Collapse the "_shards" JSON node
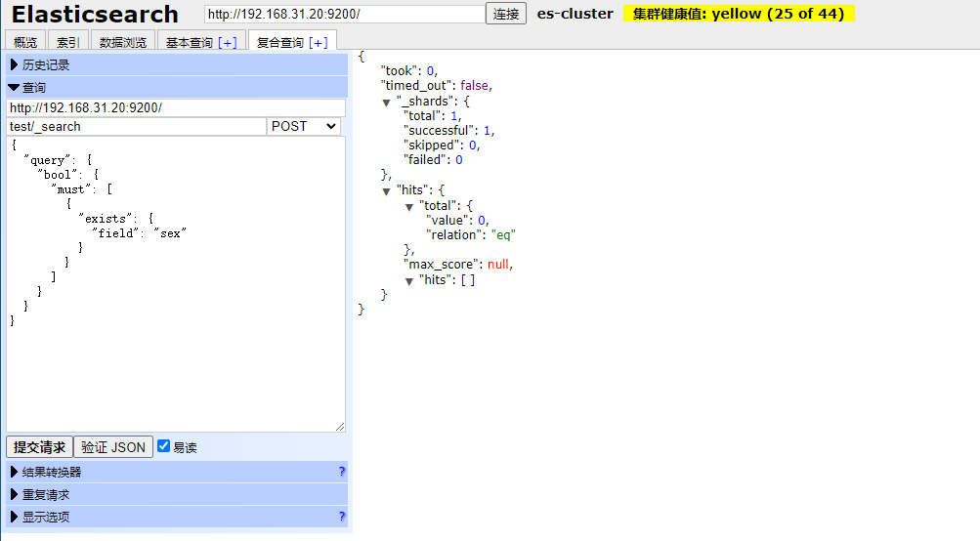This screenshot has width=980, height=541. (x=386, y=103)
